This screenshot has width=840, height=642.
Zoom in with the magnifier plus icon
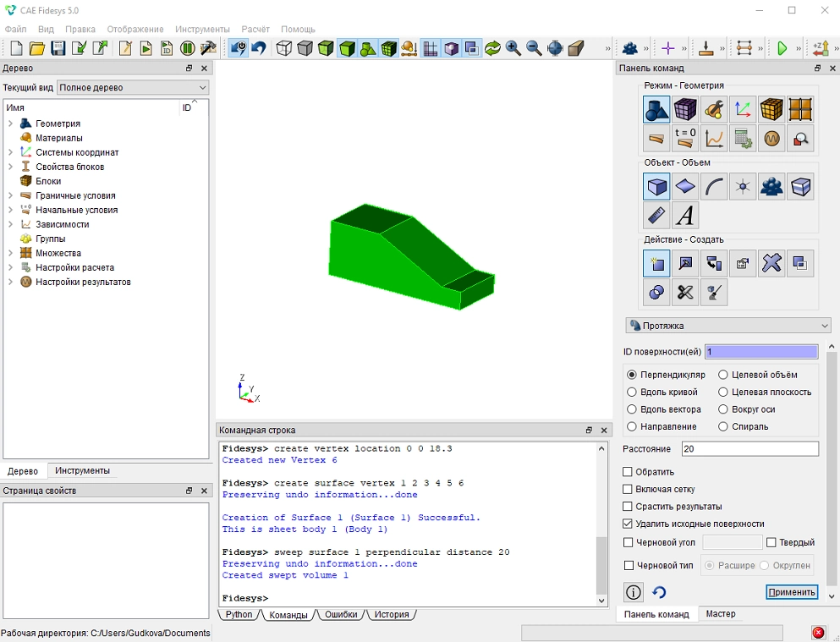tap(513, 48)
